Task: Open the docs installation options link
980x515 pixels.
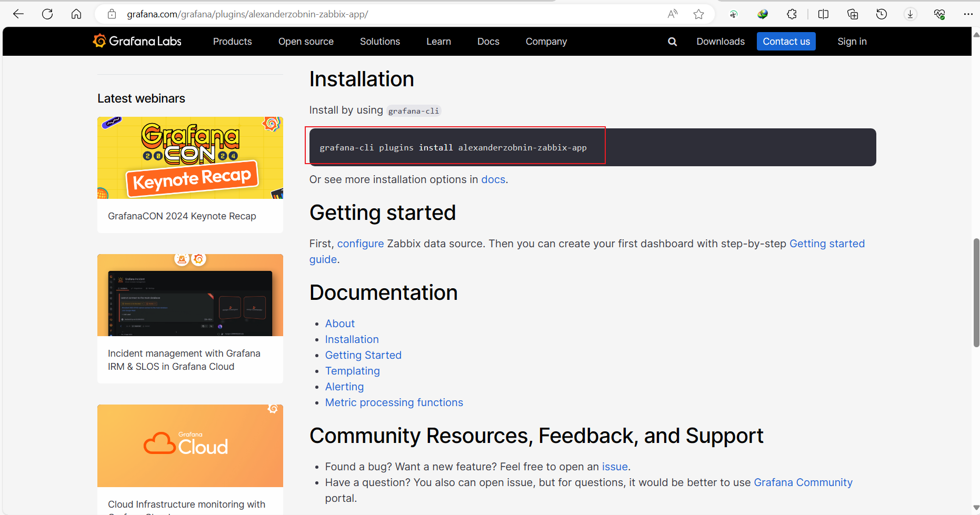Action: (493, 179)
